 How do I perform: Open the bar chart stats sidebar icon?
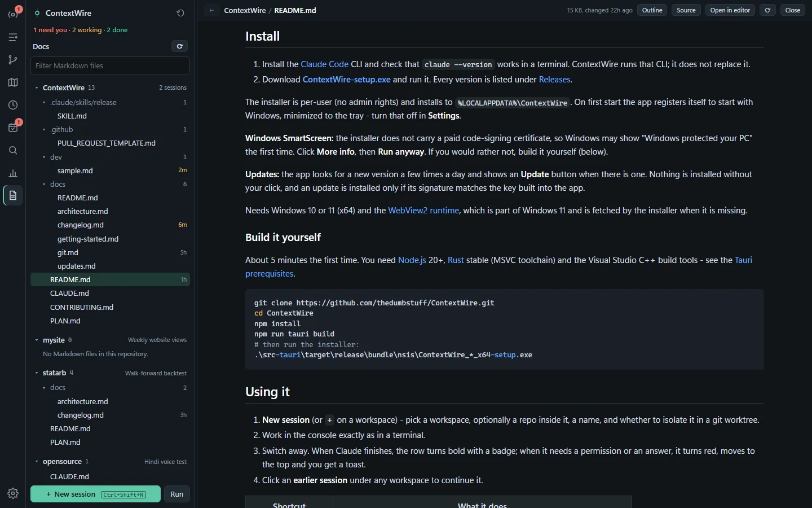click(x=13, y=173)
